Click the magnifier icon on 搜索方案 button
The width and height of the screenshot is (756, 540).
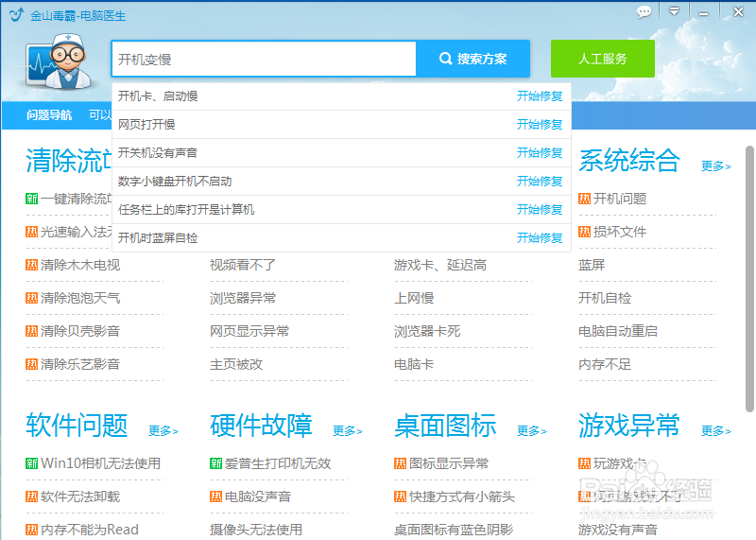(445, 59)
